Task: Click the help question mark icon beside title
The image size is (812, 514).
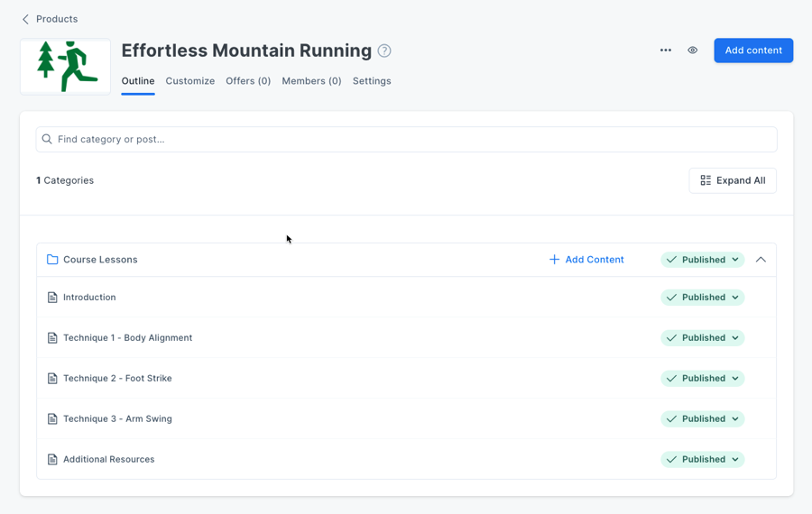Action: click(384, 51)
